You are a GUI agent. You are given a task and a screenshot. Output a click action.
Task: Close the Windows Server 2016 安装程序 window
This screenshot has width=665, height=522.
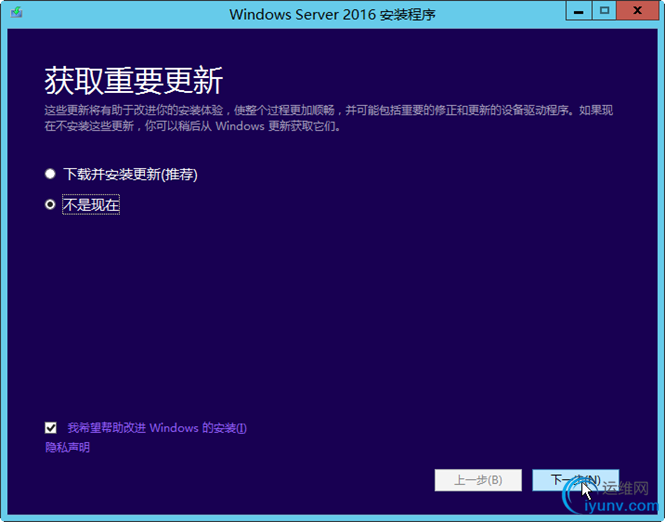point(637,11)
